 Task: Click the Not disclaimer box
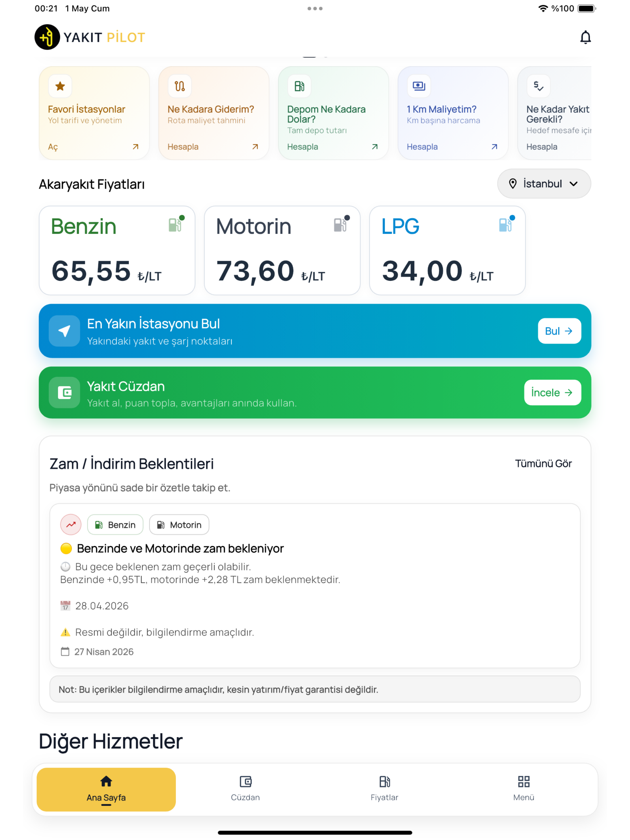click(x=315, y=689)
